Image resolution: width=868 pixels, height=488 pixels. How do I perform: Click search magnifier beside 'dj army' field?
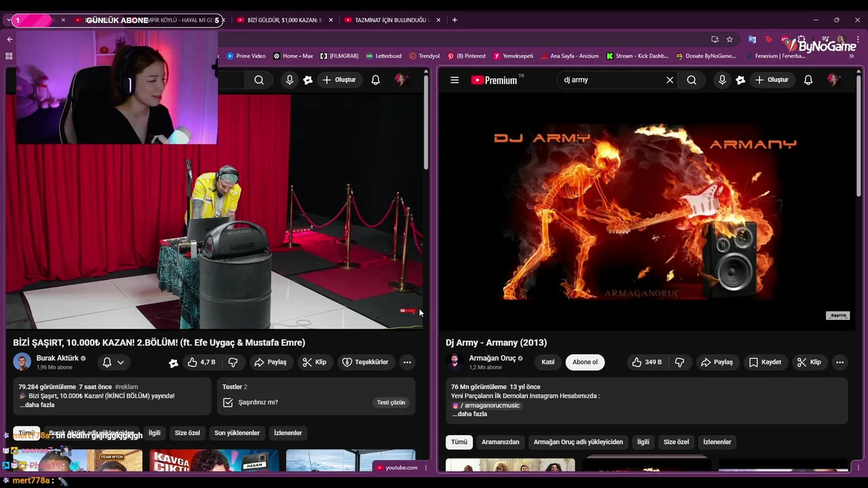(692, 80)
